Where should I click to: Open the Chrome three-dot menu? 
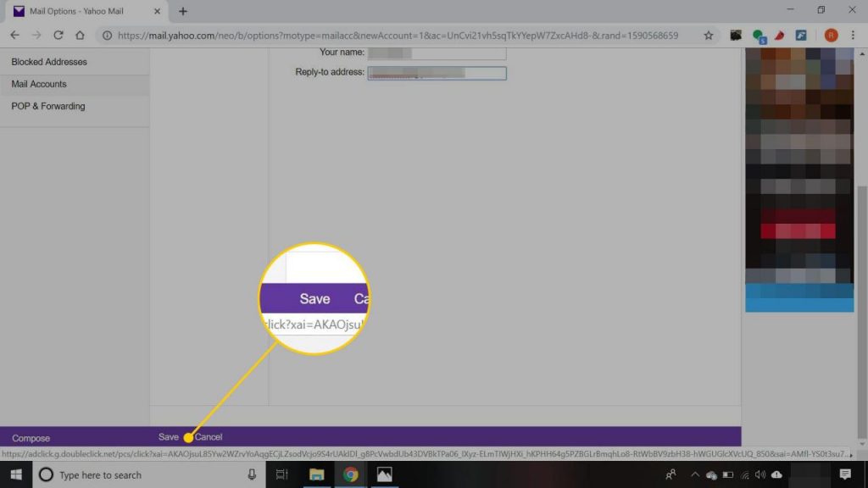click(853, 35)
